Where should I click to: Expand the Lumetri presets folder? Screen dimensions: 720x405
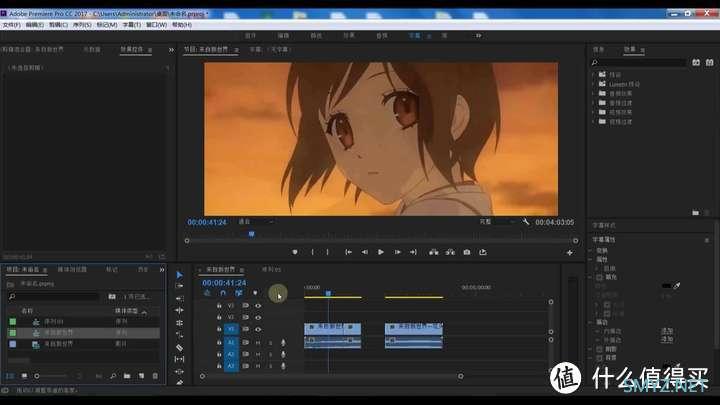[x=593, y=84]
